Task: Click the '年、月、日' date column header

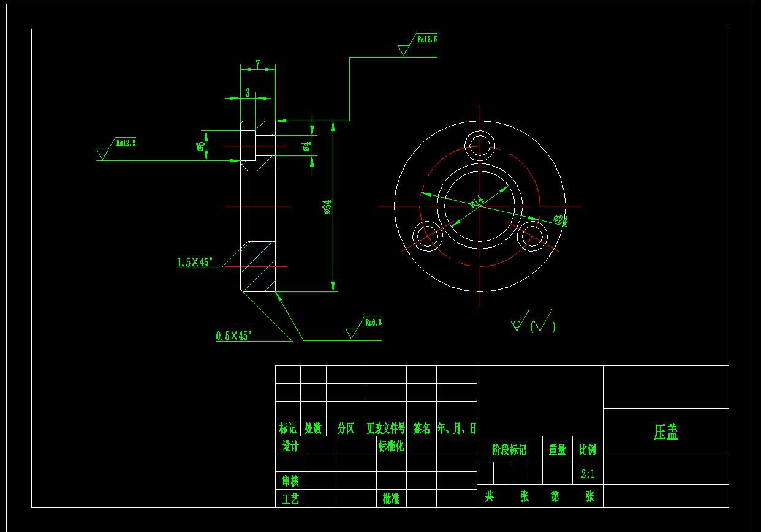Action: (456, 428)
